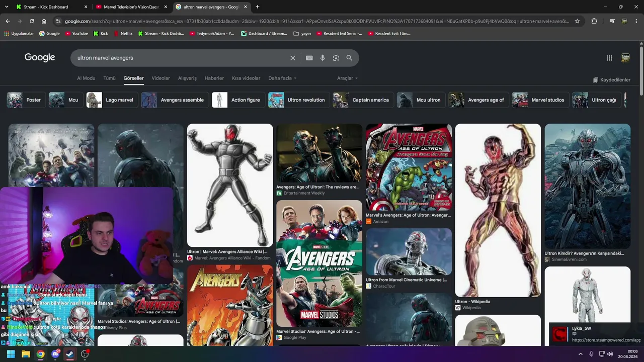Open the on-screen keyboard input tool
The height and width of the screenshot is (362, 644).
click(309, 58)
